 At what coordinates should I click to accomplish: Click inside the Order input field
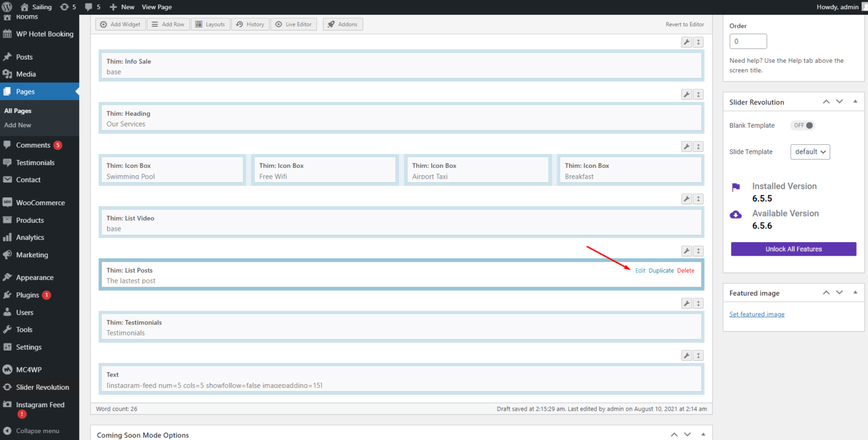tap(748, 41)
